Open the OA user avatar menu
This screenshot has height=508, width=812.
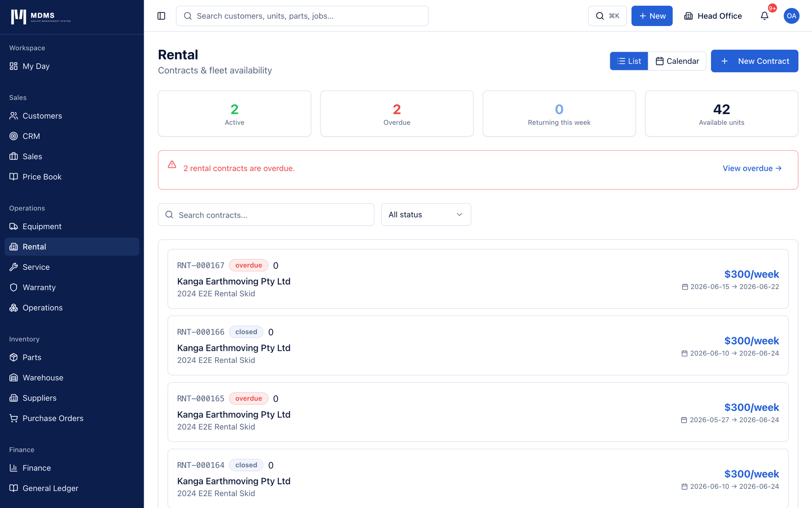[x=791, y=16]
